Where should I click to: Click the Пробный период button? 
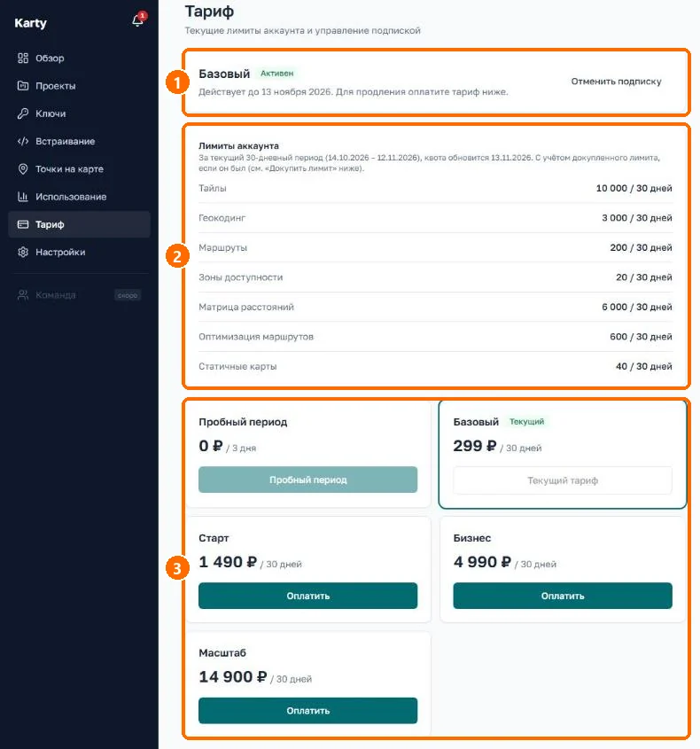(x=308, y=480)
